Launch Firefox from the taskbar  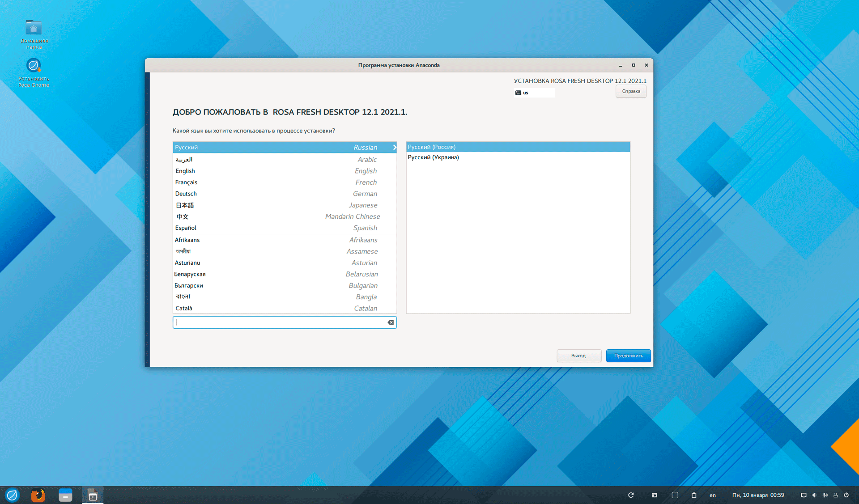[38, 495]
